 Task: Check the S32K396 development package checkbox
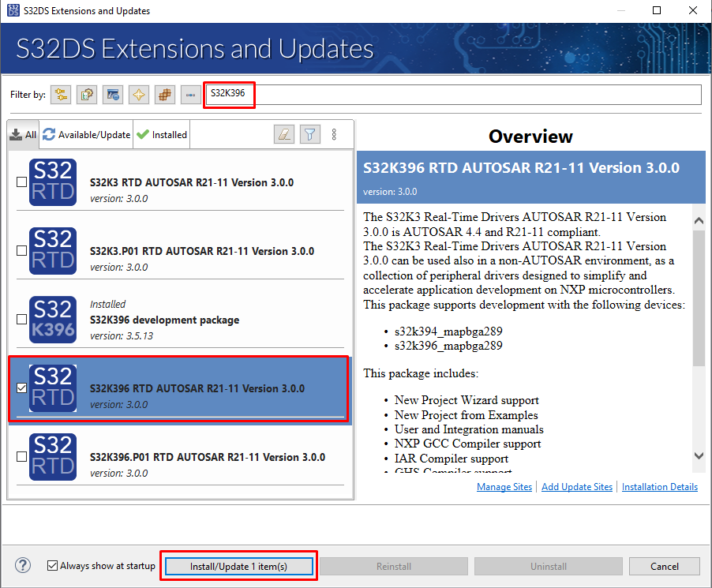point(21,319)
